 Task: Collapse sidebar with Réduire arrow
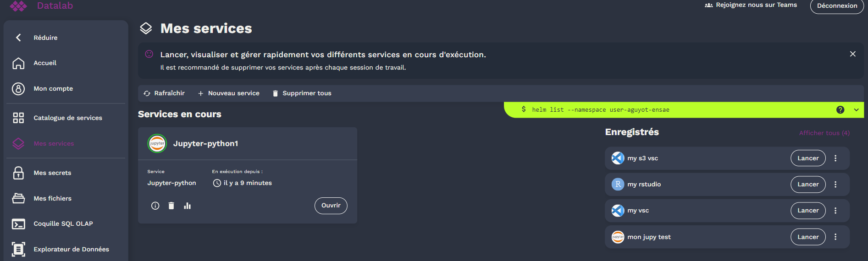(x=18, y=38)
